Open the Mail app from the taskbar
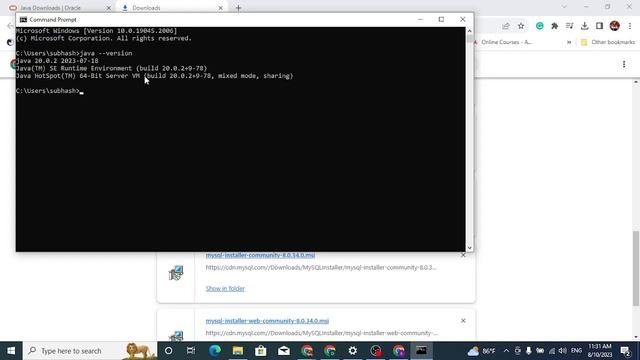 284,351
